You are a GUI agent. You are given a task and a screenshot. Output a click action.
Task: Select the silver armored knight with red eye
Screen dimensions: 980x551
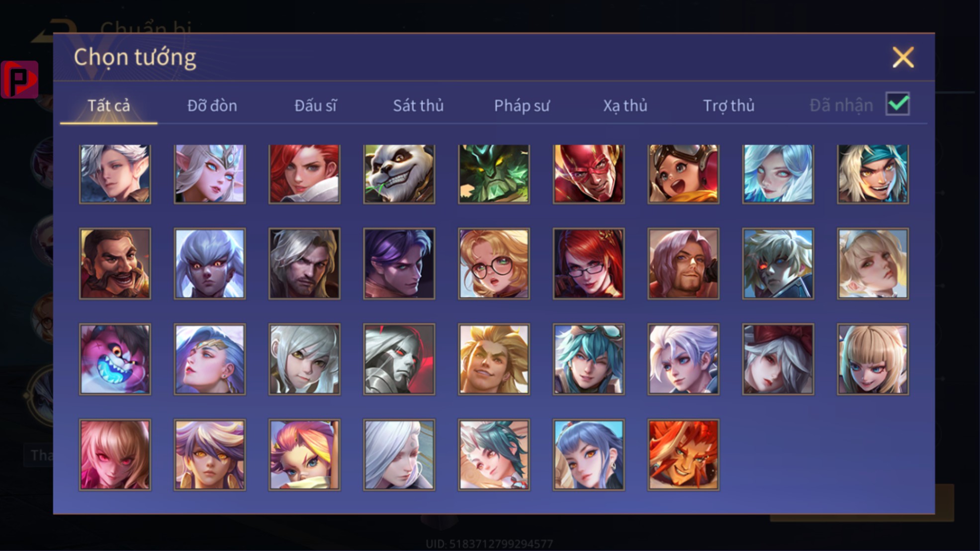pos(399,359)
